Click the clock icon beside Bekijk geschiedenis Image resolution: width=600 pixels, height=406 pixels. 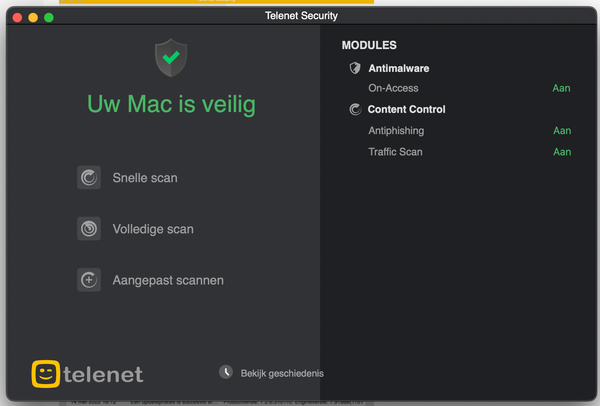point(226,372)
